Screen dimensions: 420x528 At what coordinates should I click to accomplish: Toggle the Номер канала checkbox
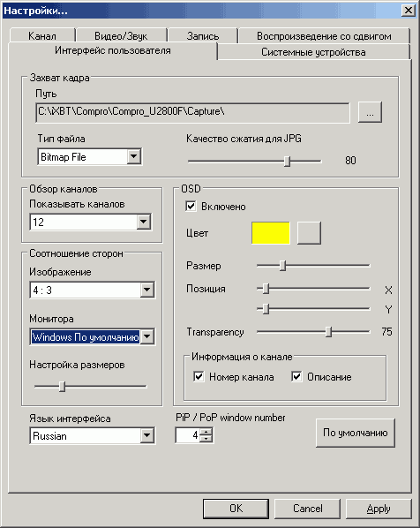199,376
